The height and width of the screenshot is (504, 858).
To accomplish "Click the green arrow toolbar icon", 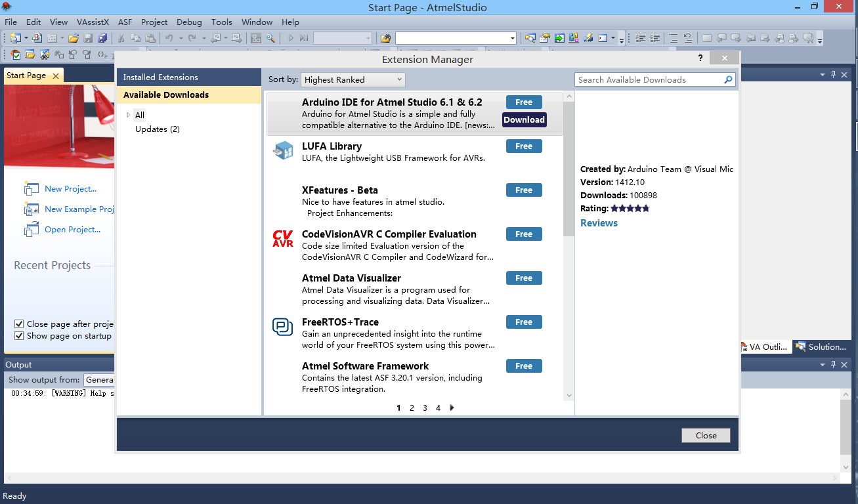I will 559,38.
